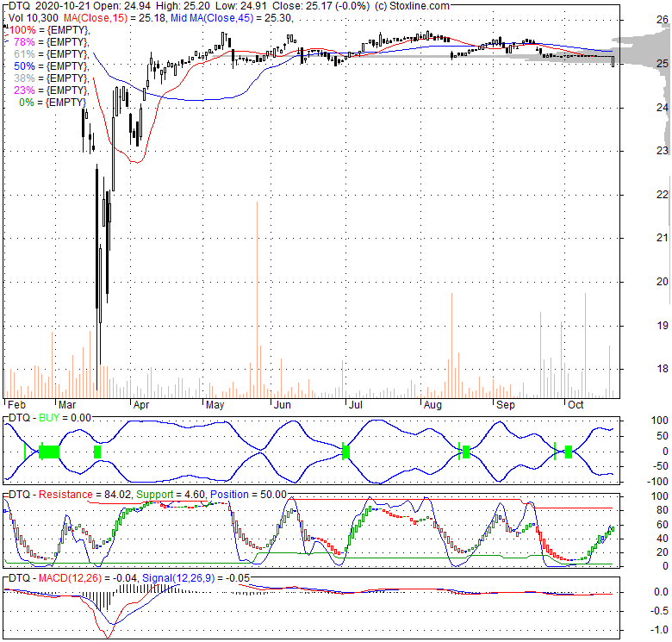Click the 19 price axis label
Screen dimensions: 672x642
[x=663, y=325]
